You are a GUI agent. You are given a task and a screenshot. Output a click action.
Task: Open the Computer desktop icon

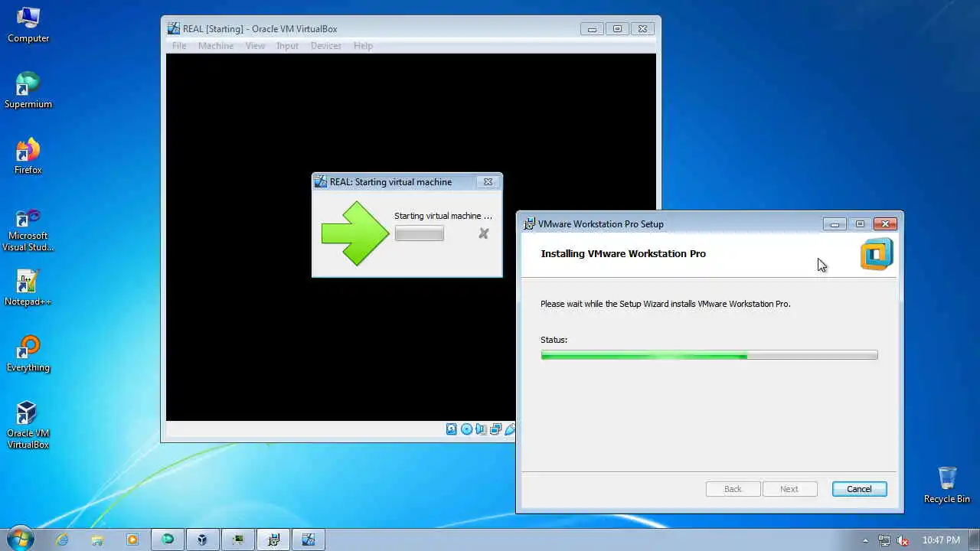(x=28, y=24)
